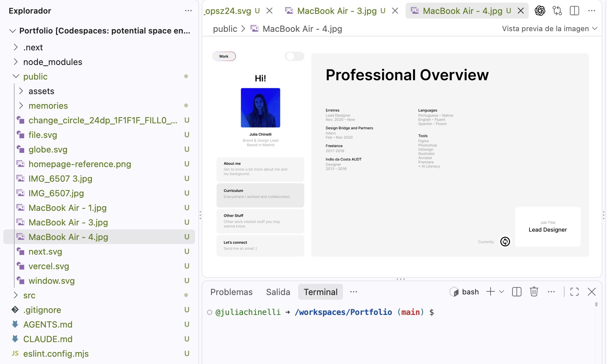The height and width of the screenshot is (364, 607).
Task: Select Curriculum card in preview
Action: (x=260, y=195)
